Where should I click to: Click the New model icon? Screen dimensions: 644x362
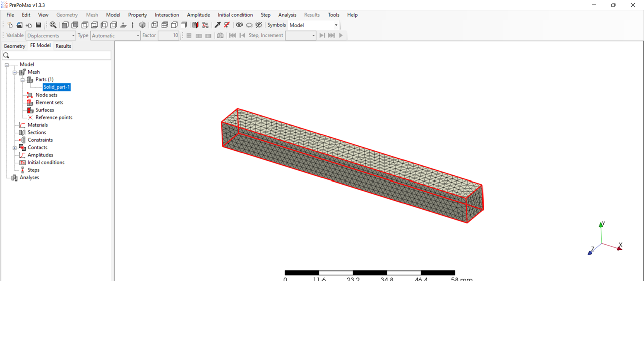(10, 25)
